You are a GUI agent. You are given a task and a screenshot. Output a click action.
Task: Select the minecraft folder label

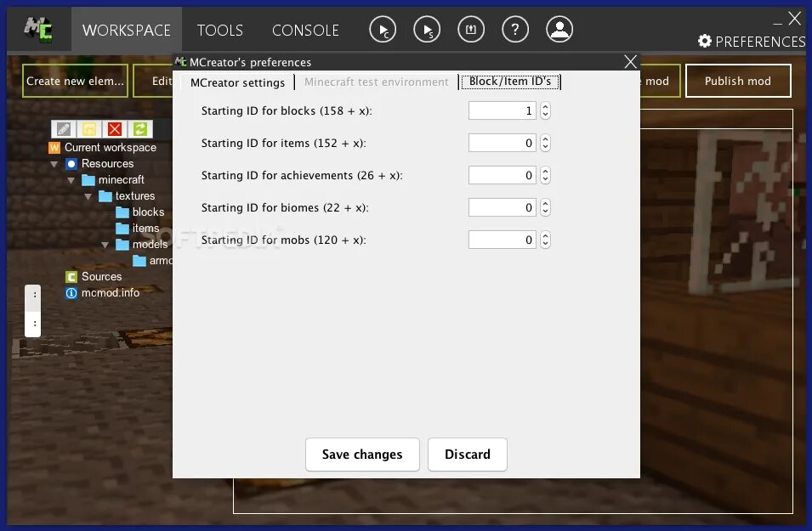[122, 180]
